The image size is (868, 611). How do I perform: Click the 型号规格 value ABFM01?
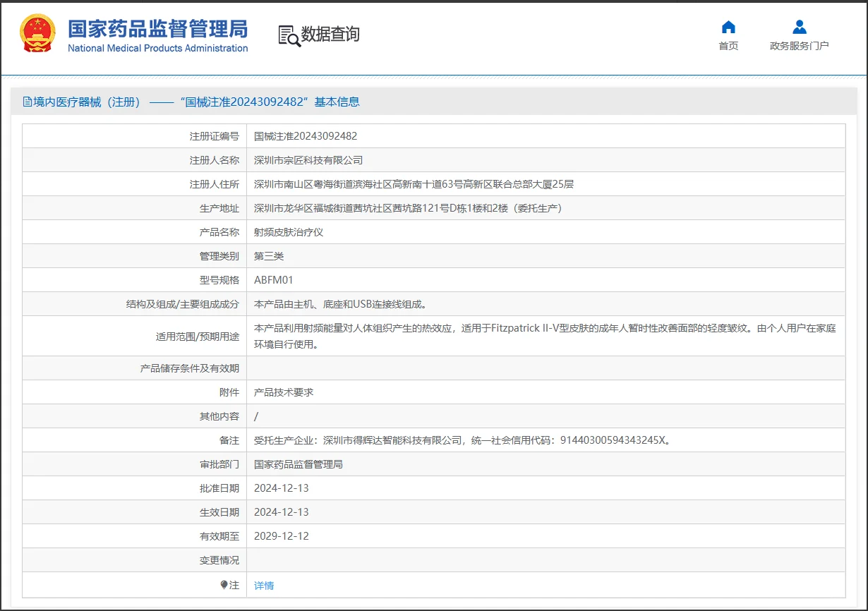[275, 279]
